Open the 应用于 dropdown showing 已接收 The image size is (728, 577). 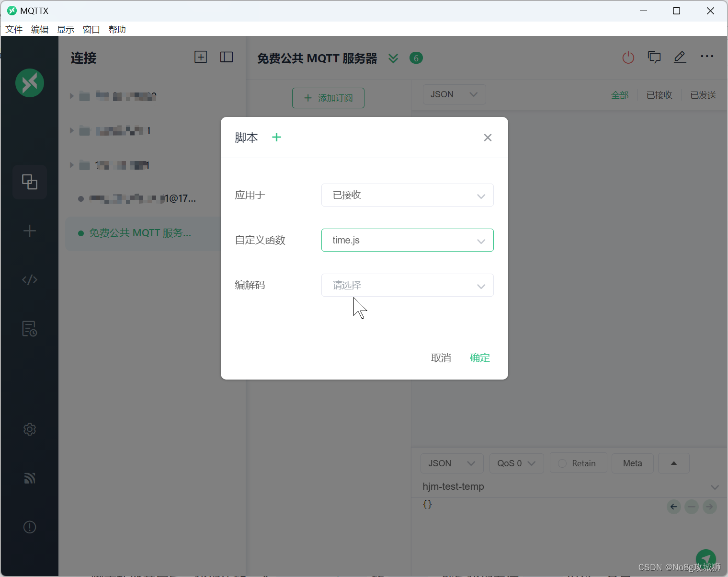(x=408, y=195)
